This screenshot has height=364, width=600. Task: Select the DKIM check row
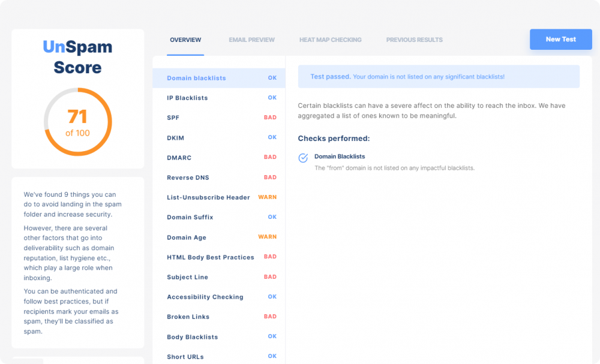pyautogui.click(x=219, y=138)
